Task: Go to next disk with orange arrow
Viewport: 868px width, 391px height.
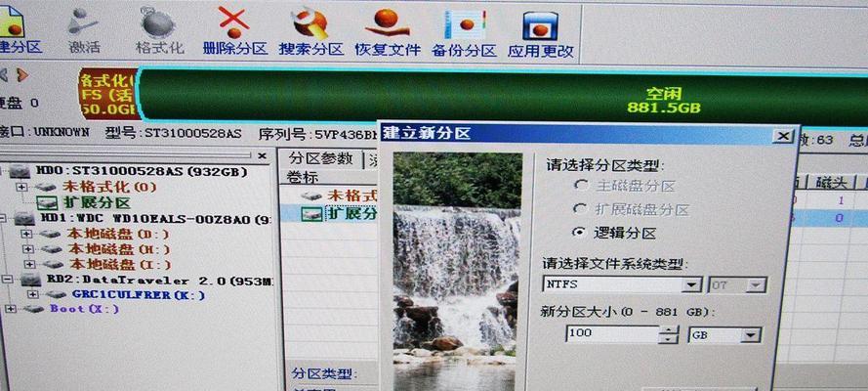Action: pyautogui.click(x=22, y=74)
